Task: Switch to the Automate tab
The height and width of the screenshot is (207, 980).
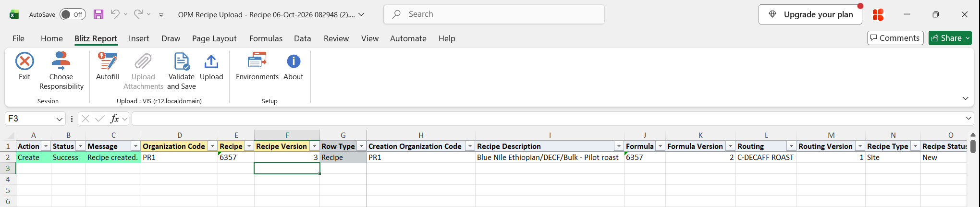Action: (x=408, y=38)
